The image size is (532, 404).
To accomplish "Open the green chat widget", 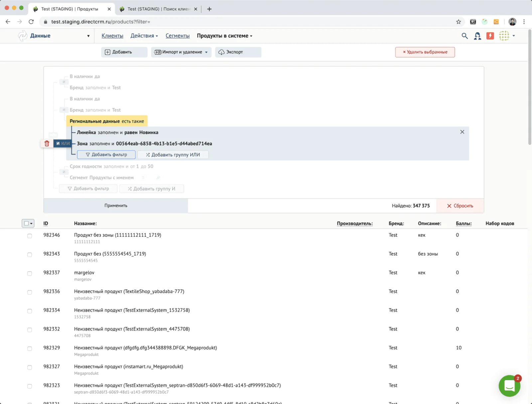I will 509,386.
